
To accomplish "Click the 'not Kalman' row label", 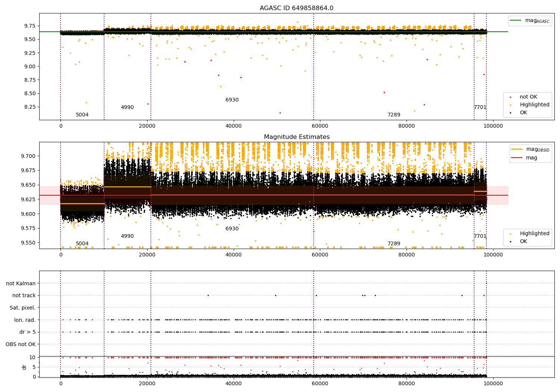I will coord(21,284).
